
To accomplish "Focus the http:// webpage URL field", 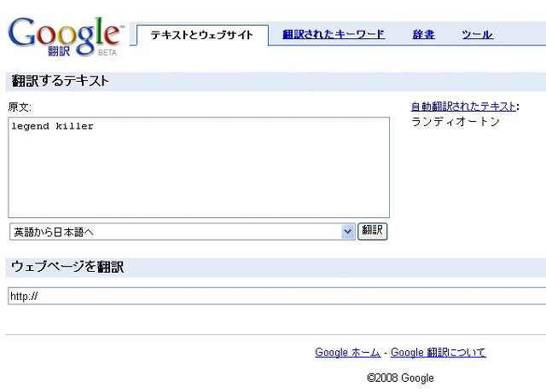I will click(x=273, y=296).
